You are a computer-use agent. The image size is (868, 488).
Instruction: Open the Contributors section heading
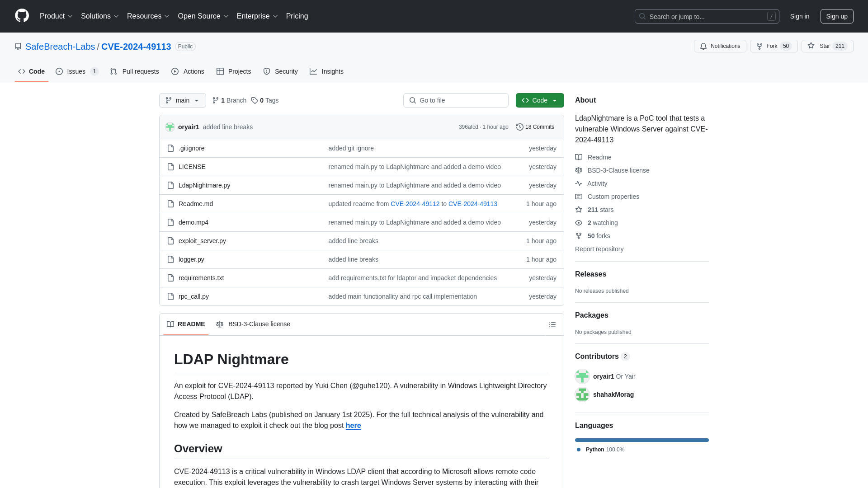[602, 357]
